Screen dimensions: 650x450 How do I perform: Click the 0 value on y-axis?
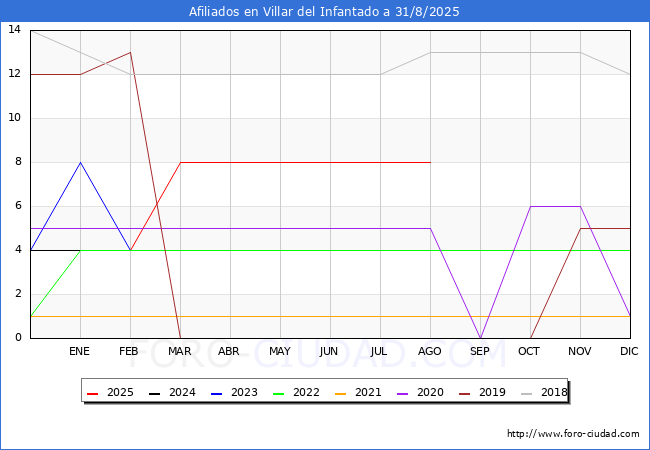click(x=18, y=338)
